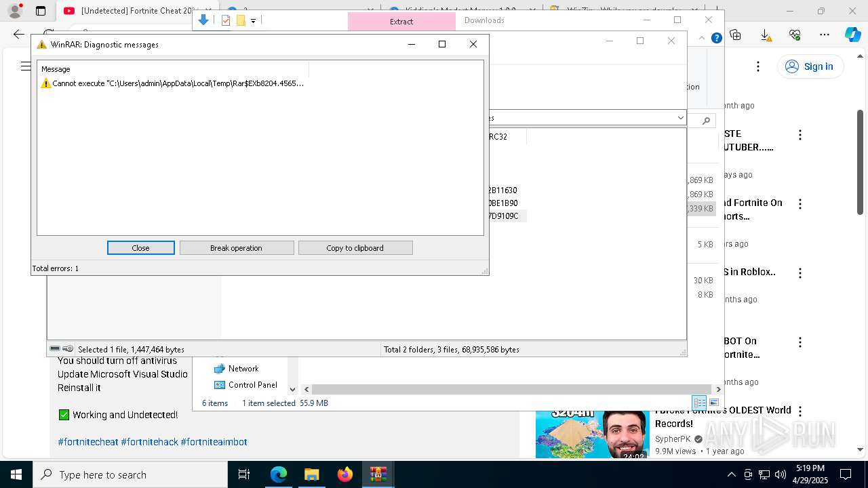
Task: Click the search magnifier icon in Explorer
Action: (x=706, y=121)
